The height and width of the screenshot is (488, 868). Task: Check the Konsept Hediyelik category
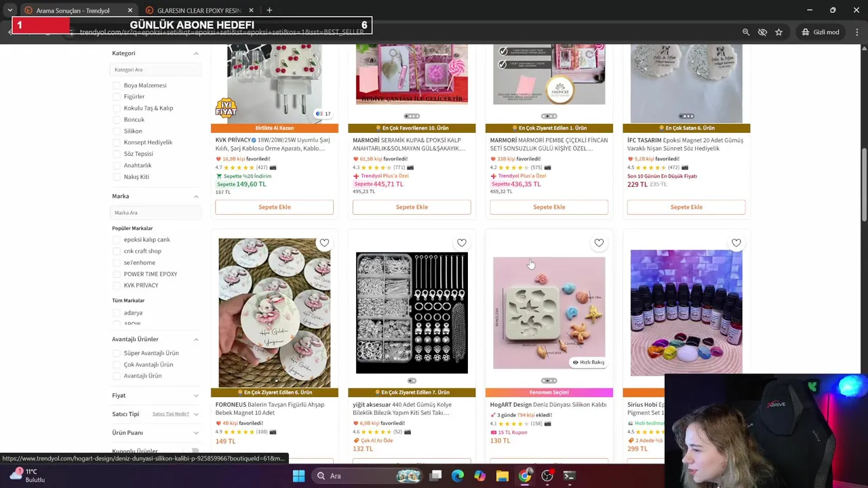[x=117, y=142]
